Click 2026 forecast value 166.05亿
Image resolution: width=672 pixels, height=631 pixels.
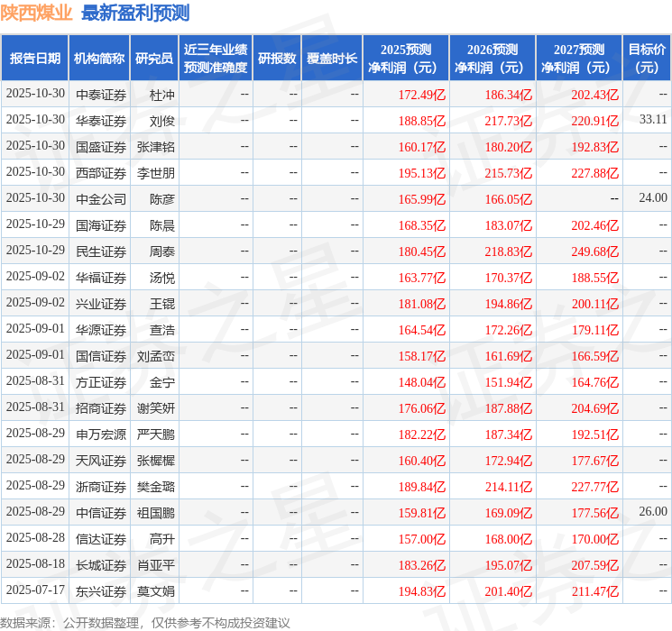point(509,199)
